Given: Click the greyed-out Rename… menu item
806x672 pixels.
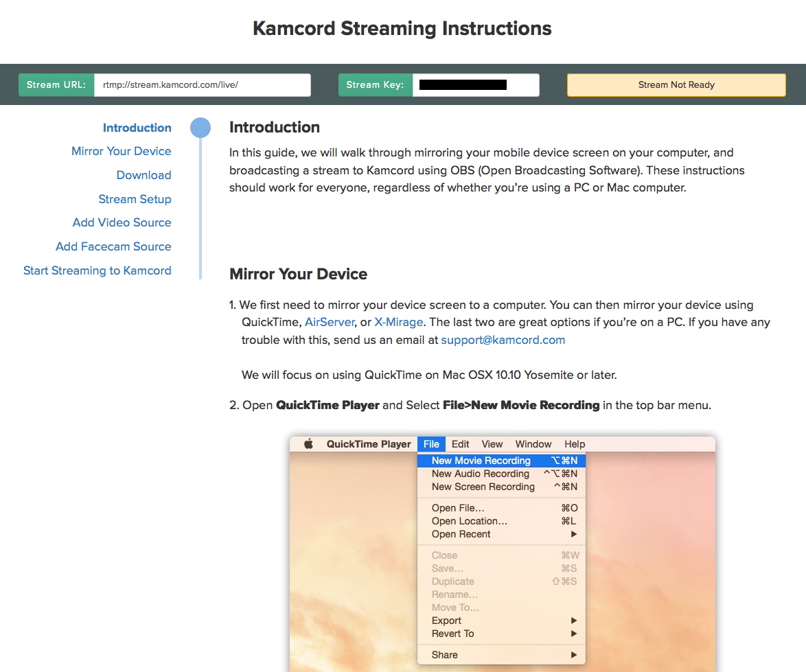Looking at the screenshot, I should (501, 594).
